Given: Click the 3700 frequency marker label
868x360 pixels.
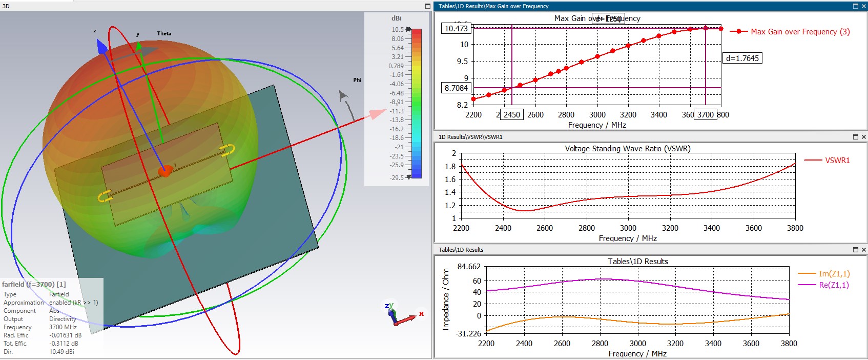Looking at the screenshot, I should click(x=706, y=114).
